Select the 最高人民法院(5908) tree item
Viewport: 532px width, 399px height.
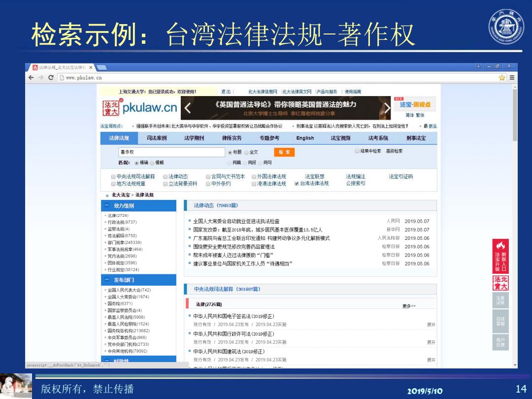(x=126, y=318)
